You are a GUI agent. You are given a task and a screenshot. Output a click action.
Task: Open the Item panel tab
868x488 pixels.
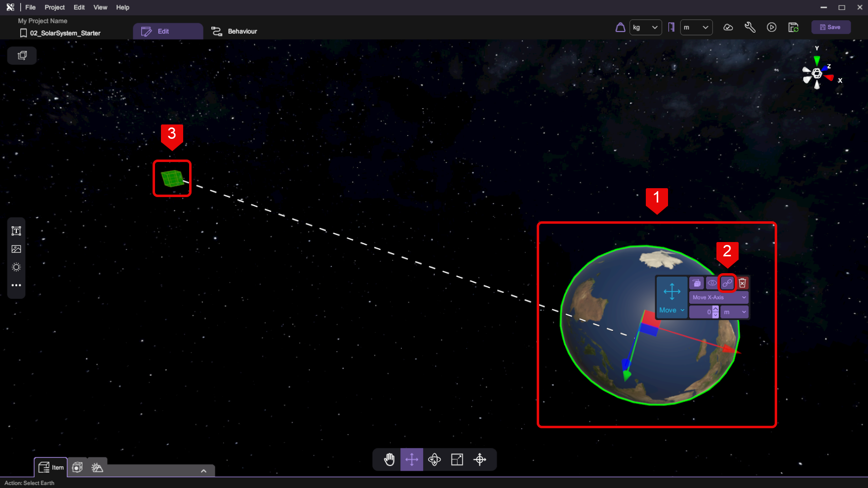51,467
